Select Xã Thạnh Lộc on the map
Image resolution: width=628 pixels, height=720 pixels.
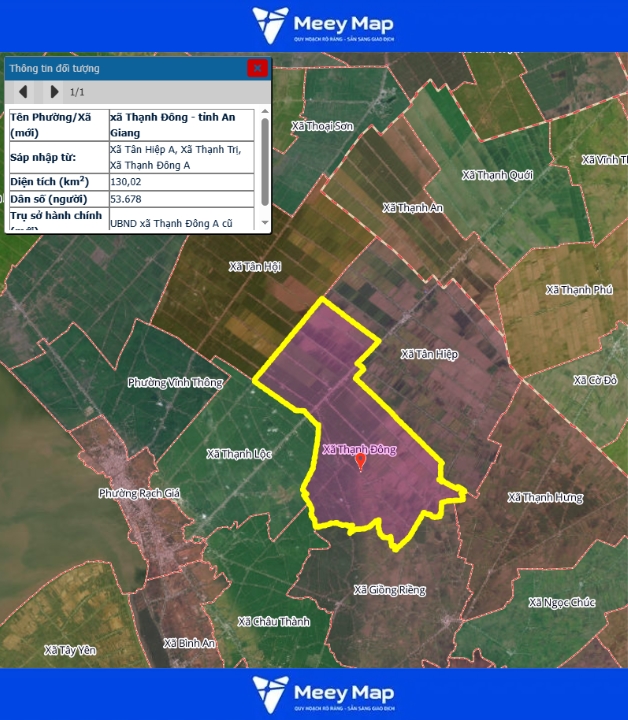[x=239, y=453]
